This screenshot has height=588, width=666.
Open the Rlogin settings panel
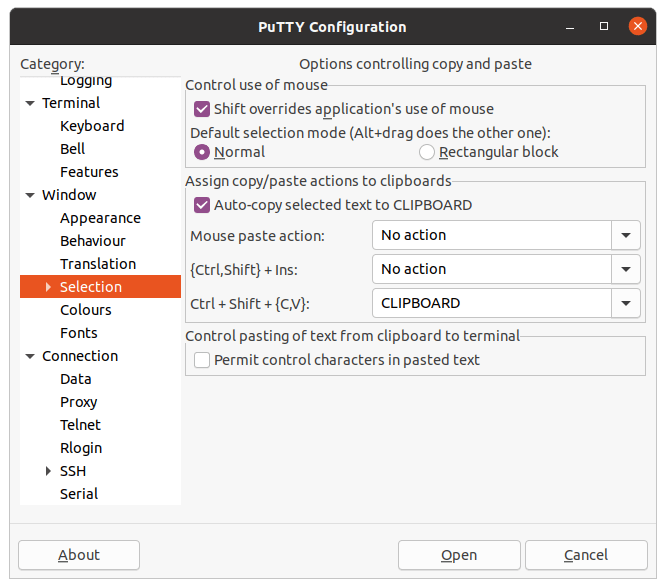[x=81, y=448]
